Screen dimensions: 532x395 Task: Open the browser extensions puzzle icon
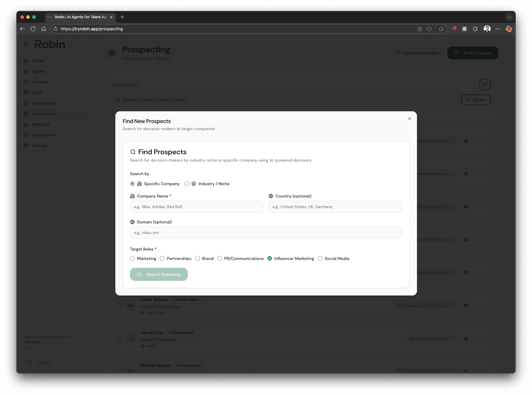pyautogui.click(x=475, y=29)
